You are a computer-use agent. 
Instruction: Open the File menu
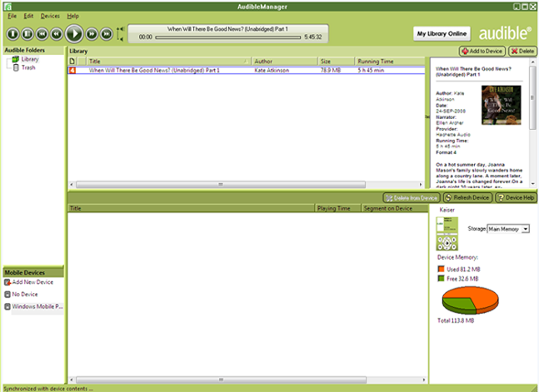click(x=12, y=16)
